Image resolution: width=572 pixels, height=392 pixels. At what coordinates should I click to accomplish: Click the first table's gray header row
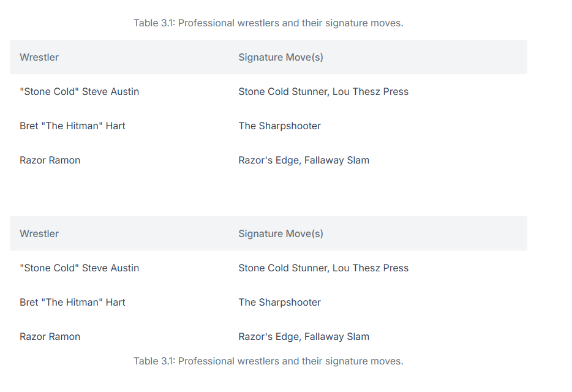click(x=268, y=57)
